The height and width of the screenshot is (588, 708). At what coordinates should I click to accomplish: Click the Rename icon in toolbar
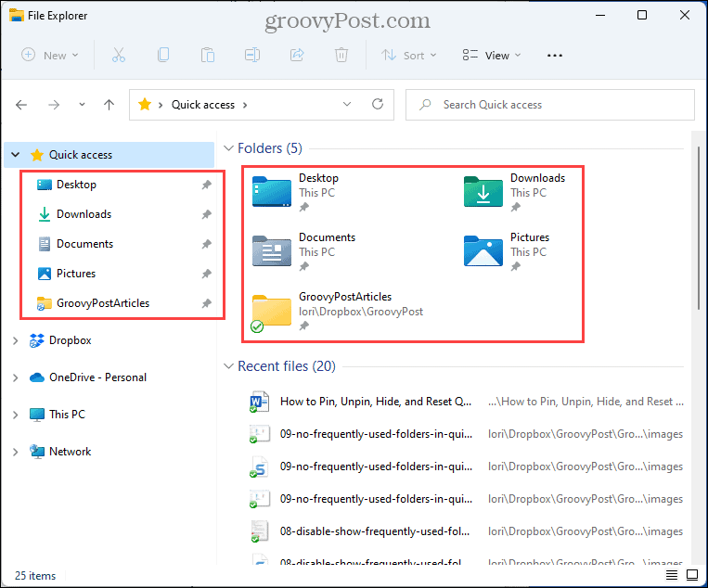tap(252, 55)
